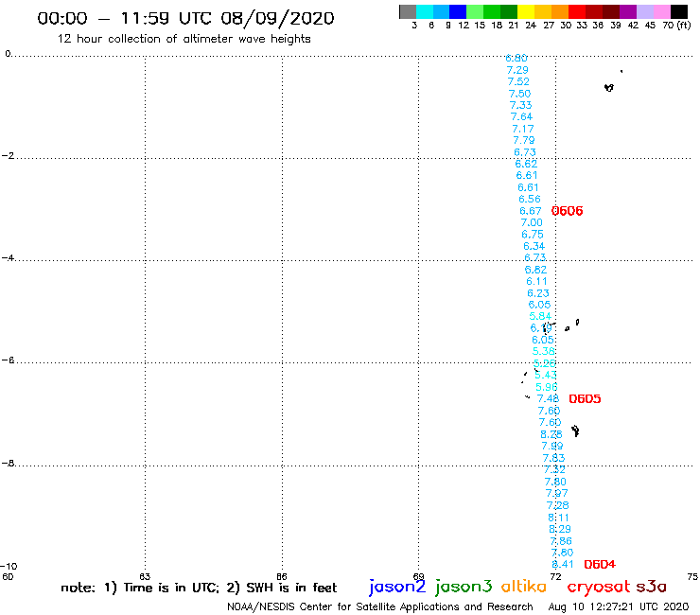This screenshot has width=700, height=615.
Task: Click the cyan wave height value 5.43
Action: tap(546, 376)
